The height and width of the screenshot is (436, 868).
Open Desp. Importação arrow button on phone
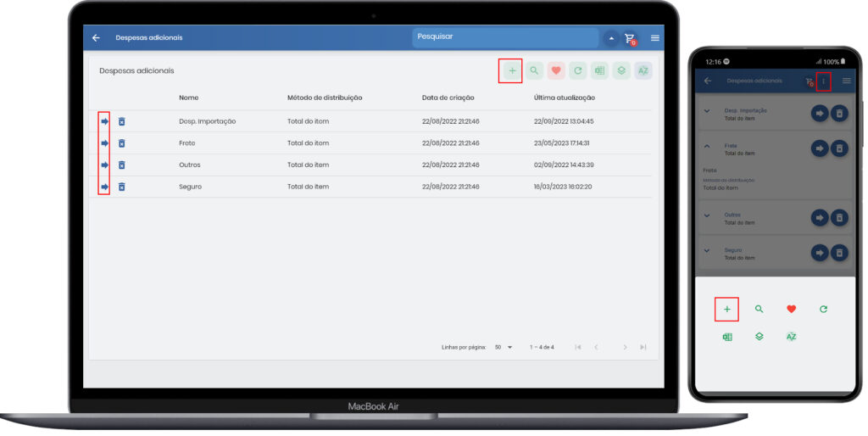(x=820, y=114)
